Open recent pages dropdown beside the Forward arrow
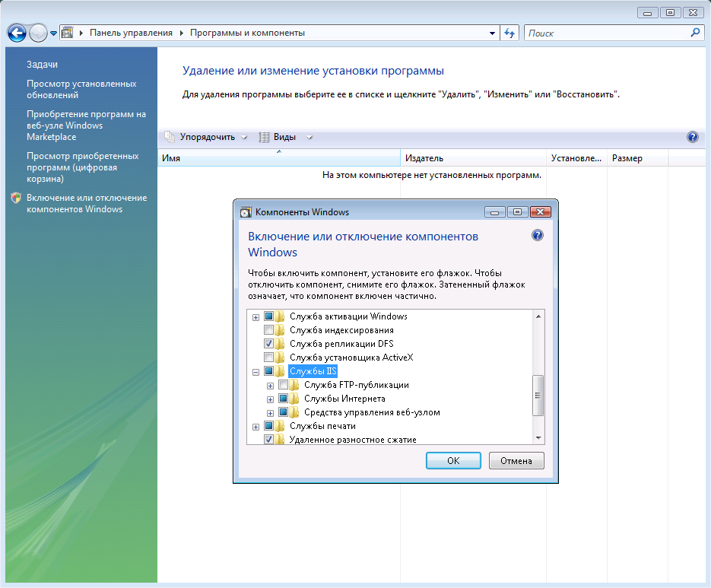Viewport: 711px width, 588px height. coord(53,33)
